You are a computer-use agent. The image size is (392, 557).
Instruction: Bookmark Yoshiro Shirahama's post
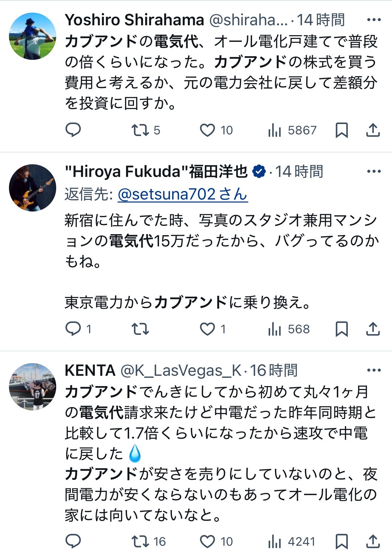pyautogui.click(x=341, y=130)
